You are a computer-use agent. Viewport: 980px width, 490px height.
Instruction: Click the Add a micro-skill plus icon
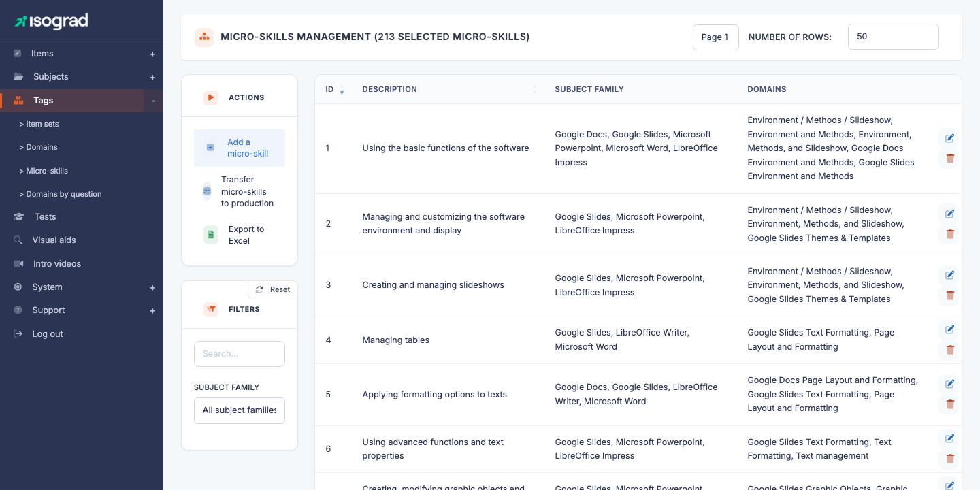click(x=210, y=147)
